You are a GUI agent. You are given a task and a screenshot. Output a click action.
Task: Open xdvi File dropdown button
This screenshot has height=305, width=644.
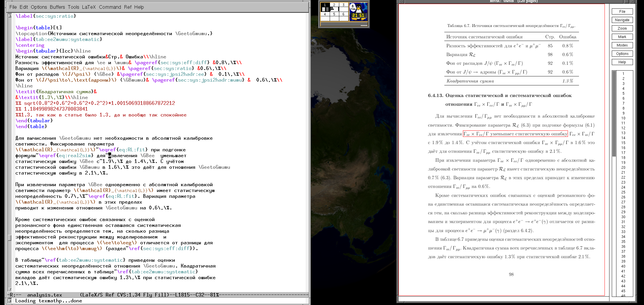coord(622,12)
